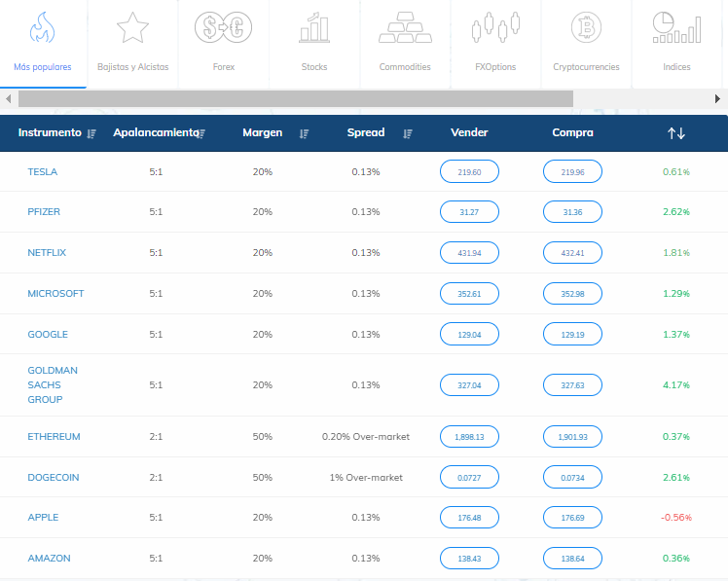Screen dimensions: 728x581
Task: Click the horizontal scrollbar left arrow
Action: (8, 99)
